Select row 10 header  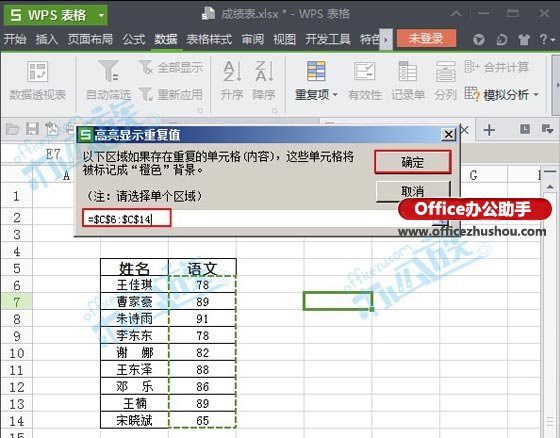click(16, 353)
